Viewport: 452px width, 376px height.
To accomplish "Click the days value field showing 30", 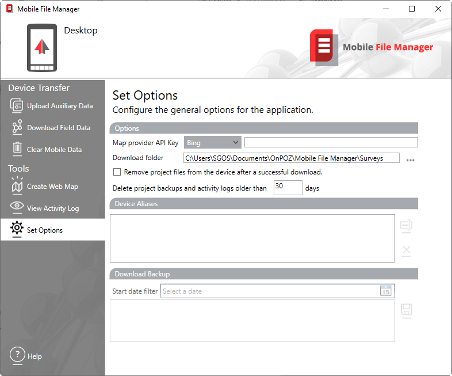I will (288, 187).
